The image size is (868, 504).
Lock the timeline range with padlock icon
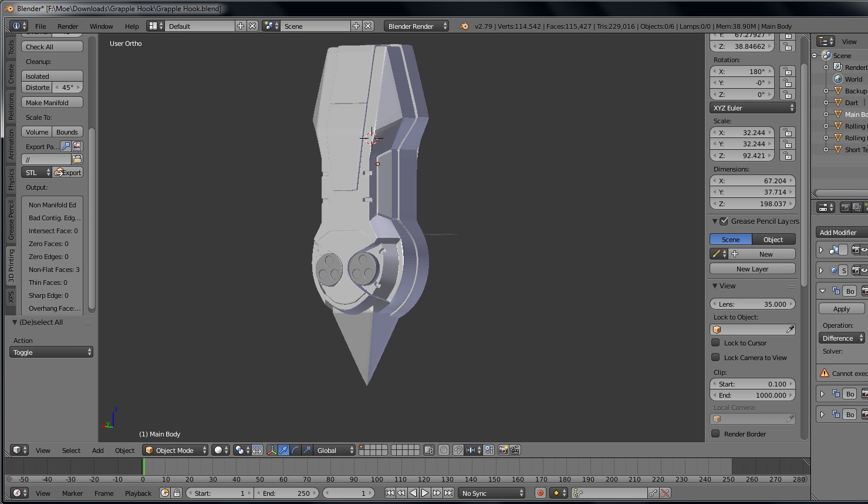177,493
